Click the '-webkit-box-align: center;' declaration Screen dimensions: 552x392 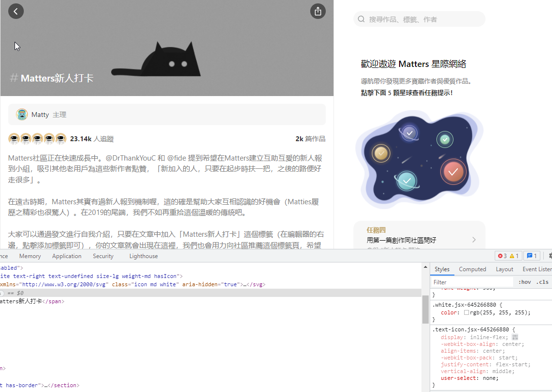point(482,344)
